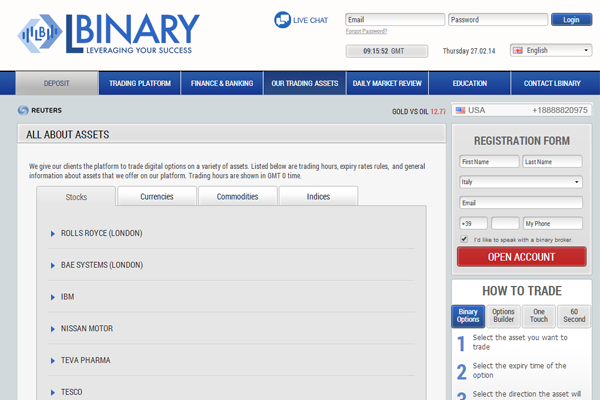Image resolution: width=600 pixels, height=400 pixels.
Task: Click the Login button
Action: [571, 20]
